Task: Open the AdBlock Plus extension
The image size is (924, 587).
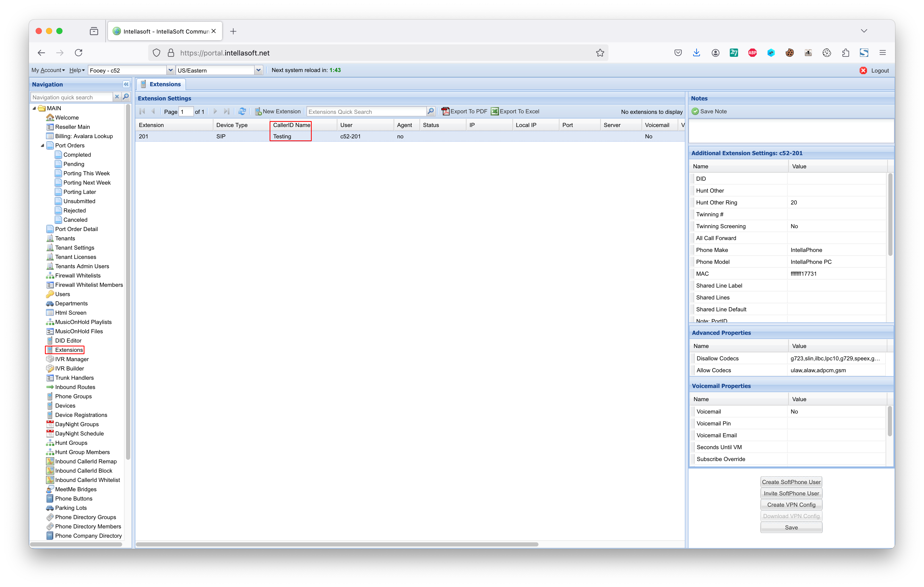Action: click(752, 53)
